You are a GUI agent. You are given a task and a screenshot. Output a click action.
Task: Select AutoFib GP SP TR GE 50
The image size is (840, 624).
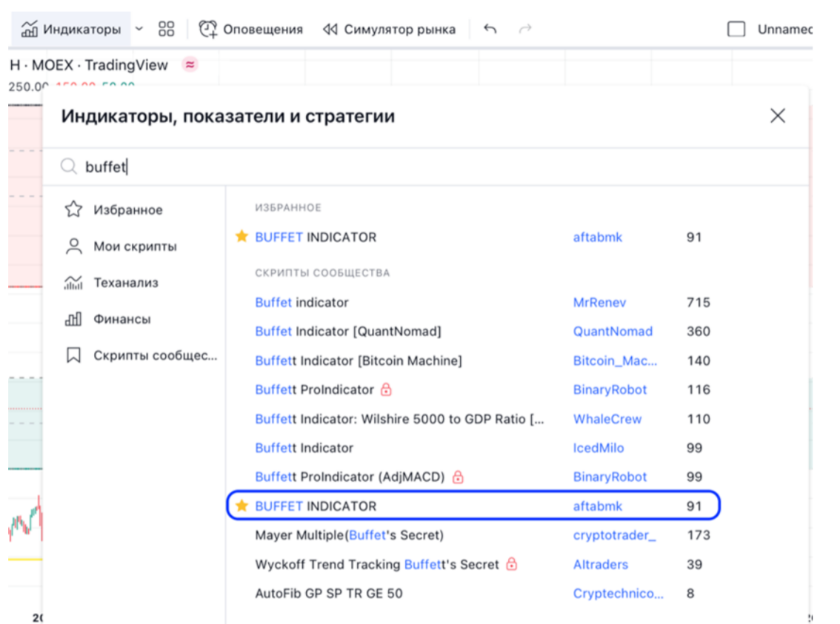point(328,594)
